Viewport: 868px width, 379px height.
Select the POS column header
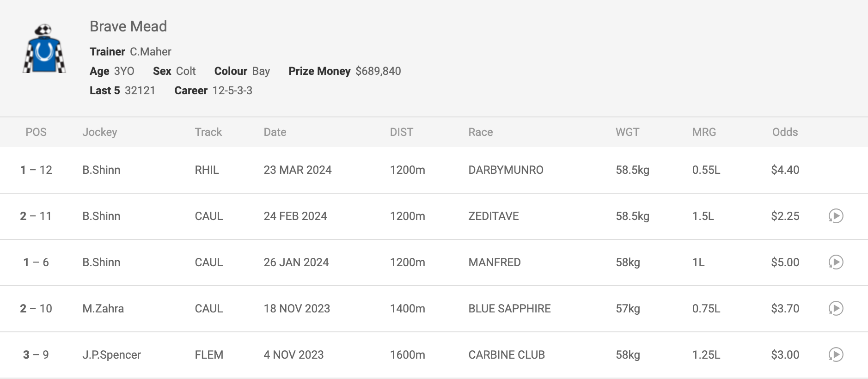[x=36, y=132]
